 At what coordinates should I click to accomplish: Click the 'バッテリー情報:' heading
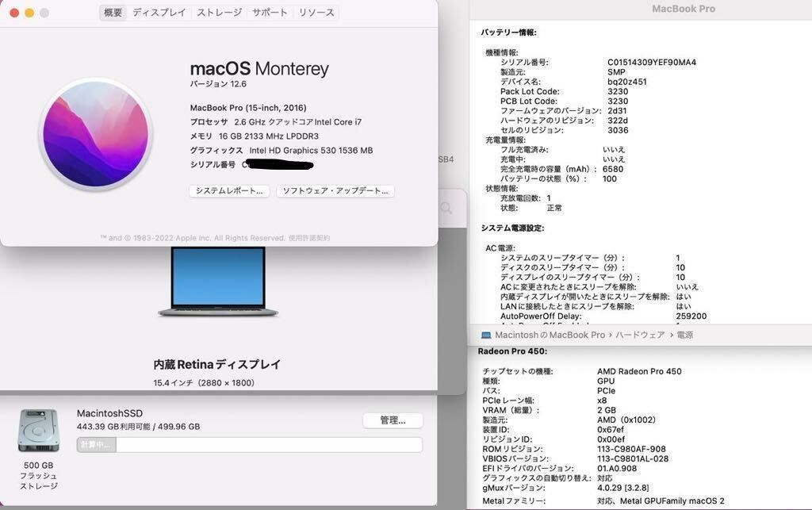tap(508, 33)
